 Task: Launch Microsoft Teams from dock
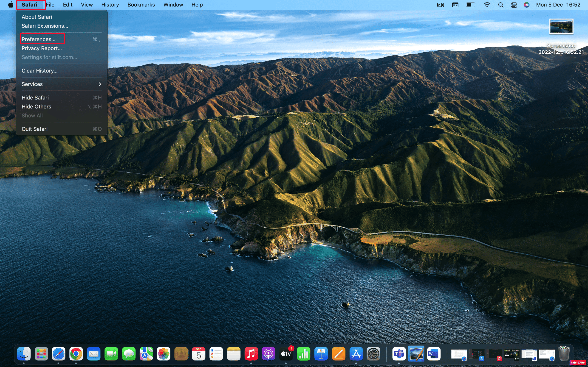click(x=398, y=354)
